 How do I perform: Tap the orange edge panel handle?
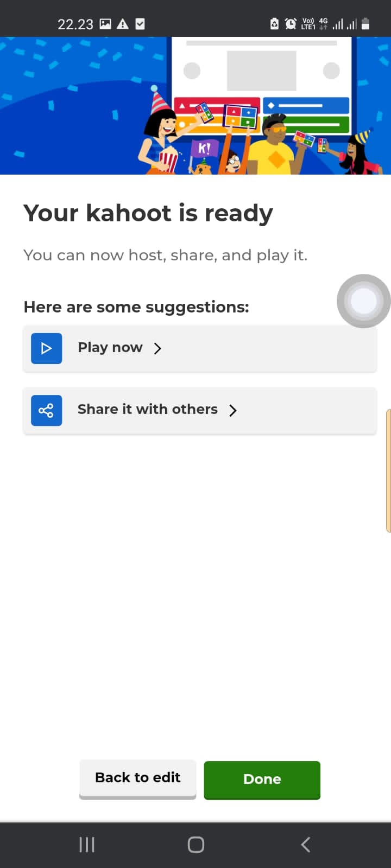(x=388, y=471)
